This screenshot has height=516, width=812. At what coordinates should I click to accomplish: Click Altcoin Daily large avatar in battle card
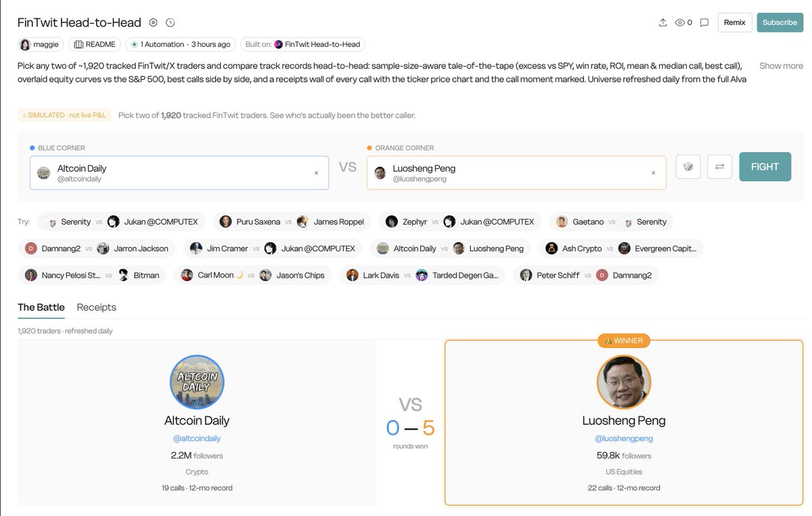point(197,382)
